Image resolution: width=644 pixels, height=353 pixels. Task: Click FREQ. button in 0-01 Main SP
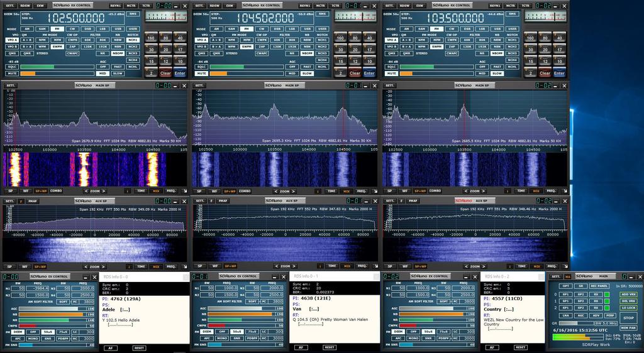click(362, 192)
